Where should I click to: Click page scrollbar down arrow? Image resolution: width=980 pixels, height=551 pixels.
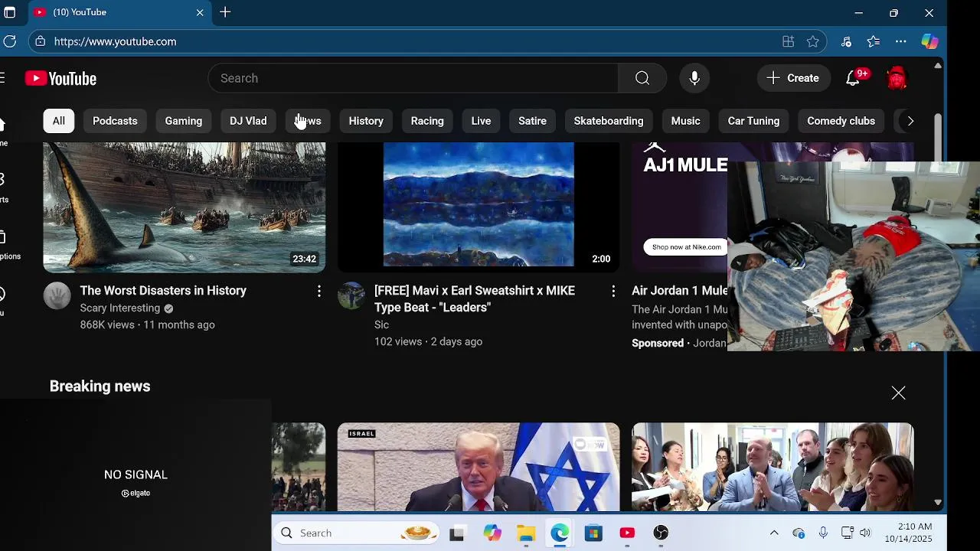(x=938, y=503)
